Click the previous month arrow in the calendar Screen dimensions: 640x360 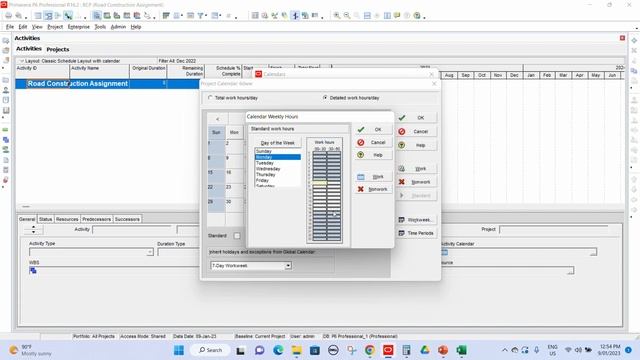218,119
